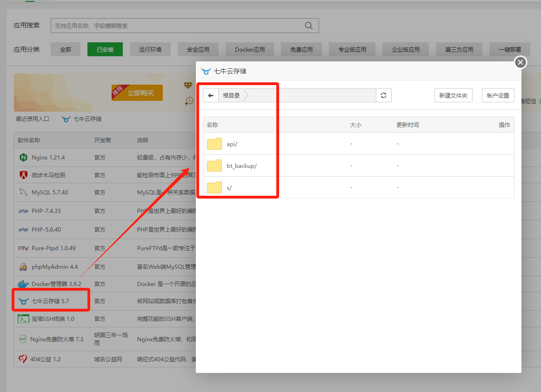Click the history clock icon in banner
The width and height of the screenshot is (541, 392).
point(189,101)
